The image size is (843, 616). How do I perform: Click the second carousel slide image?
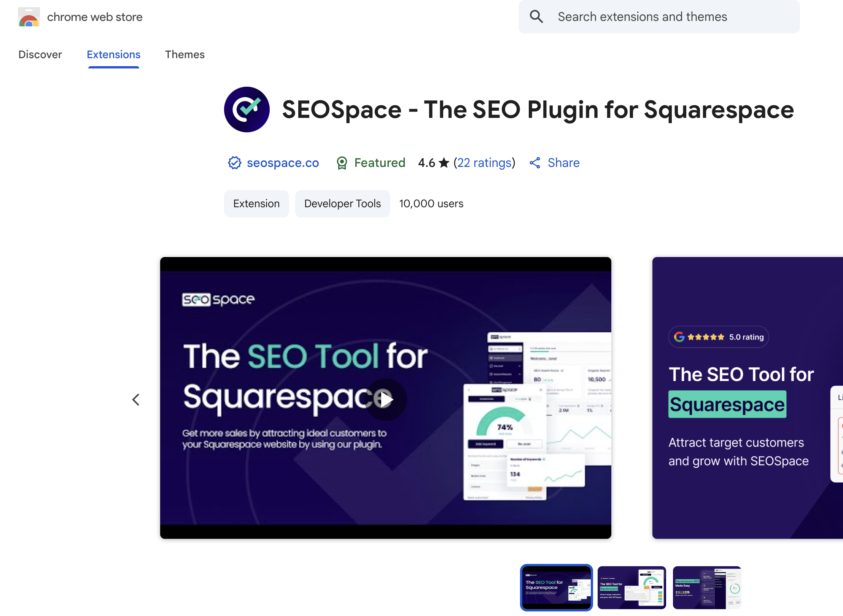tap(748, 398)
